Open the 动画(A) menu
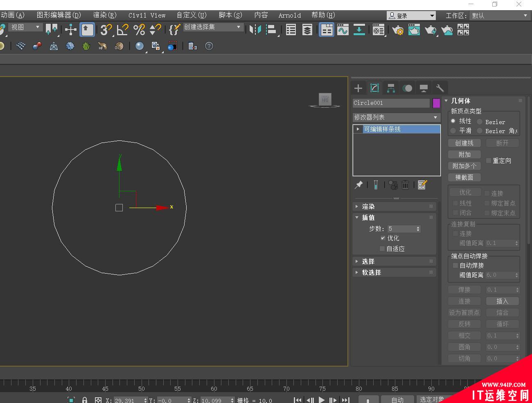 pyautogui.click(x=12, y=15)
